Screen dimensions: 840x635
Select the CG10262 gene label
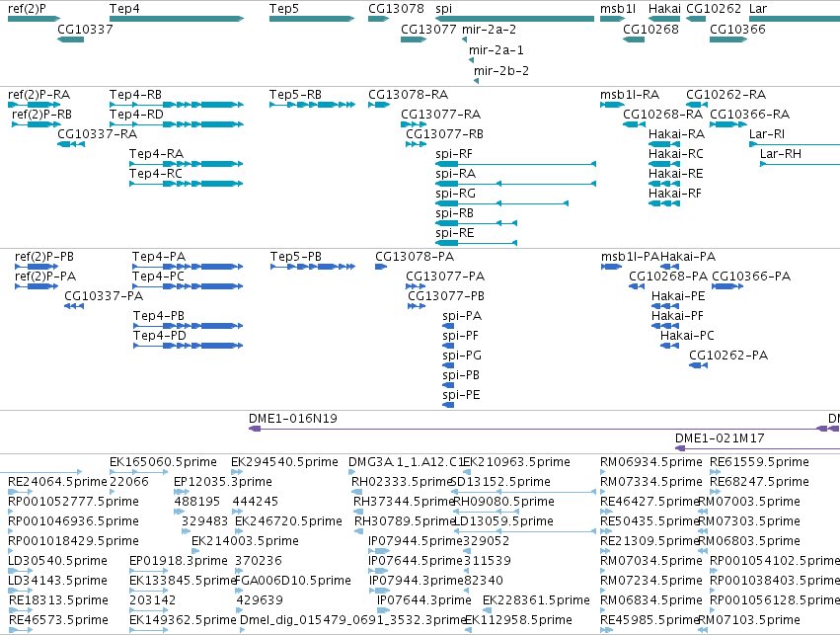[714, 9]
